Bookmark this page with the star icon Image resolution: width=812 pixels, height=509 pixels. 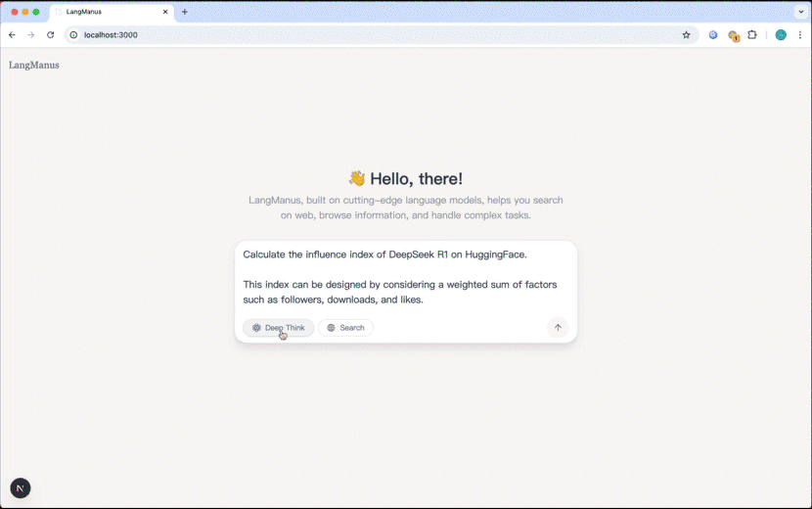point(686,34)
